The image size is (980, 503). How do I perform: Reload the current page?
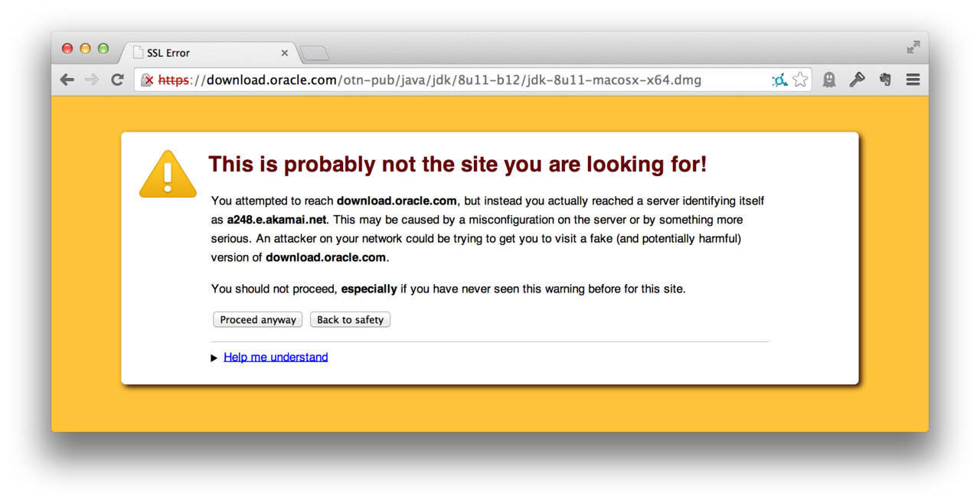click(x=116, y=79)
